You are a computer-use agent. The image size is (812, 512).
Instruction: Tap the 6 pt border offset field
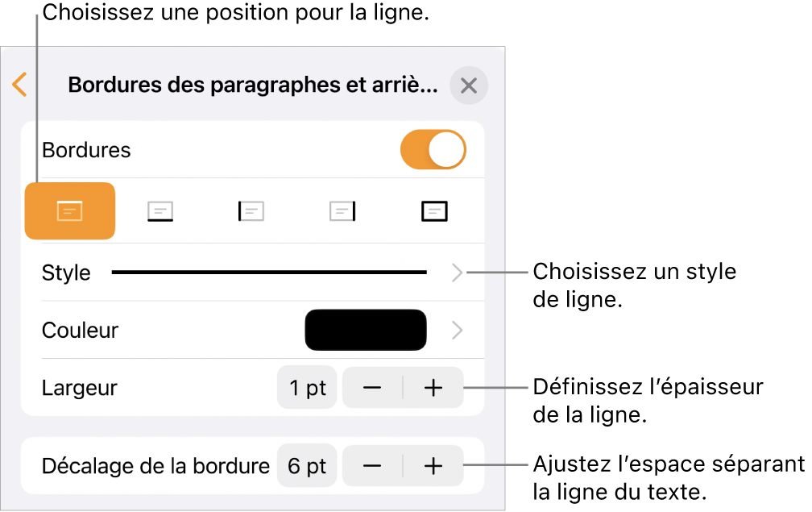click(x=307, y=465)
